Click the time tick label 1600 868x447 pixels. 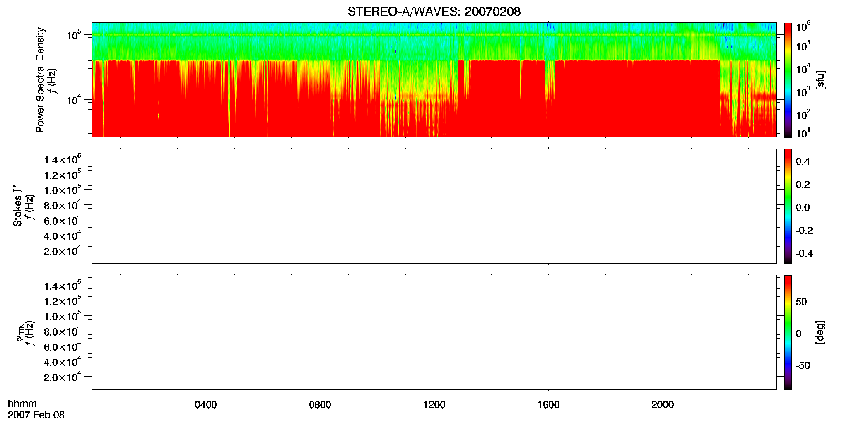click(x=548, y=405)
